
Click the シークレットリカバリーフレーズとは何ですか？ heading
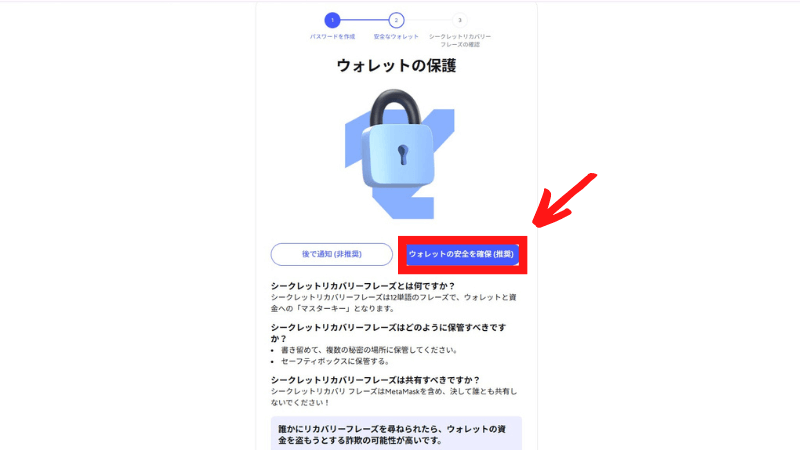[x=363, y=286]
